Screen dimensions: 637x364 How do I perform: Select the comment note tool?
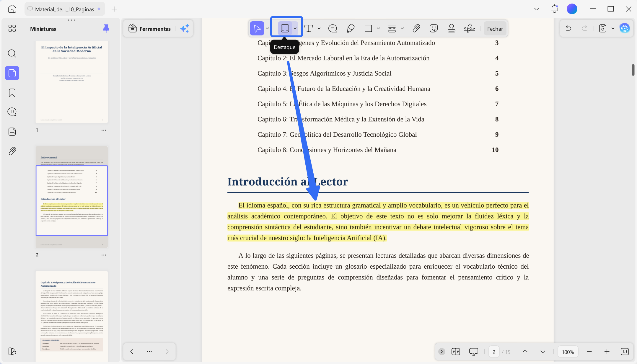[333, 28]
